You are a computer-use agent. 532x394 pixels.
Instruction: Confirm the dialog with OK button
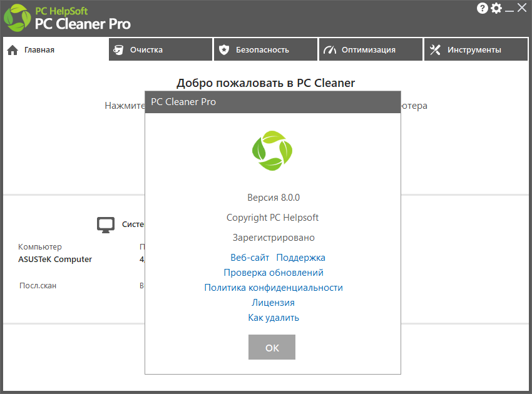[272, 347]
